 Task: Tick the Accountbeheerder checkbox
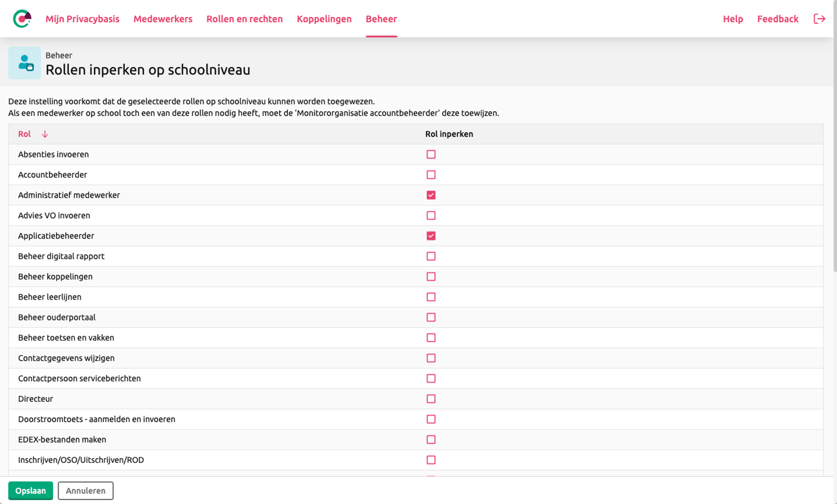click(431, 175)
